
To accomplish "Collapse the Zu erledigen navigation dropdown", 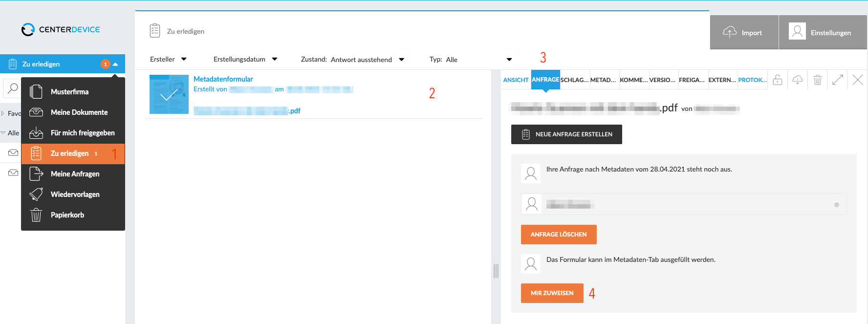I will point(115,64).
